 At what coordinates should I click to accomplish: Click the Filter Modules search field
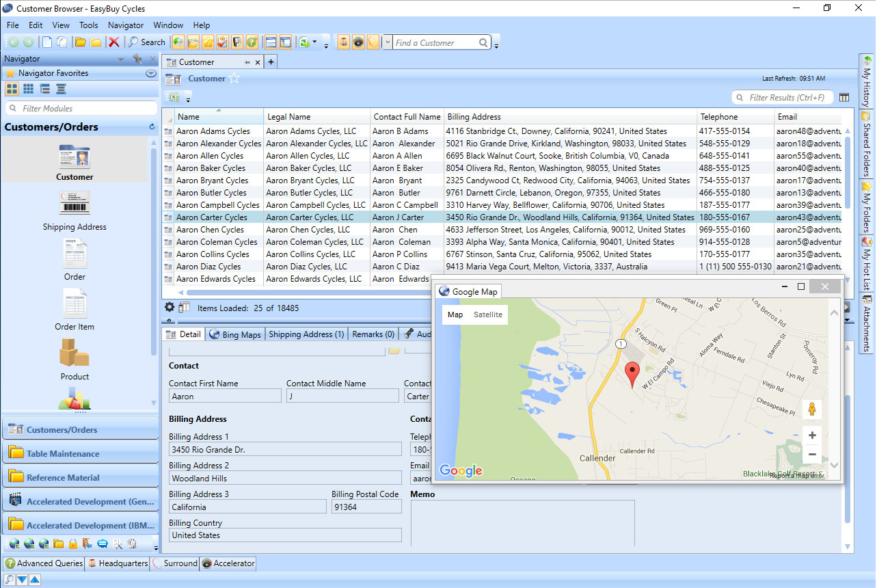click(x=81, y=108)
